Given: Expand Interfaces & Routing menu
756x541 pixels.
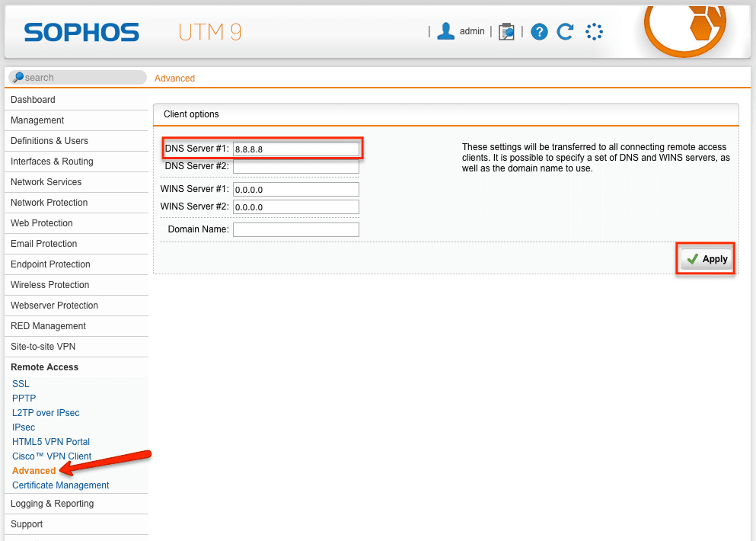Looking at the screenshot, I should (x=76, y=162).
